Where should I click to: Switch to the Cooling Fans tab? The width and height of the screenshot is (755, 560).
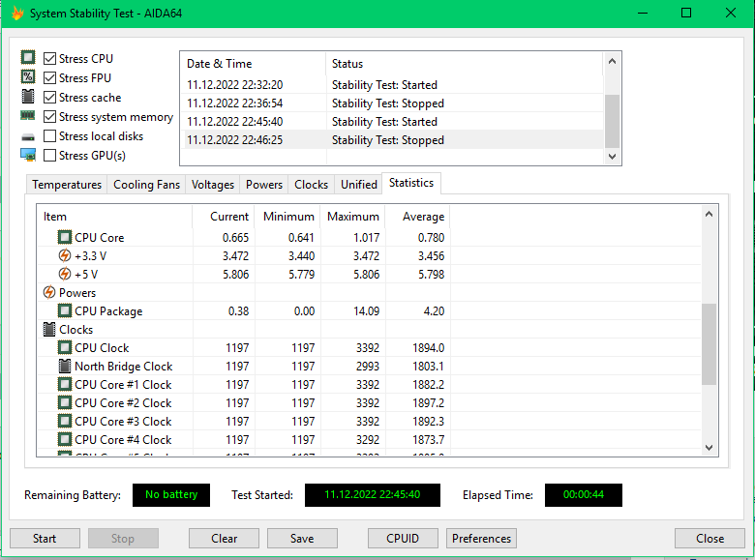click(x=146, y=185)
